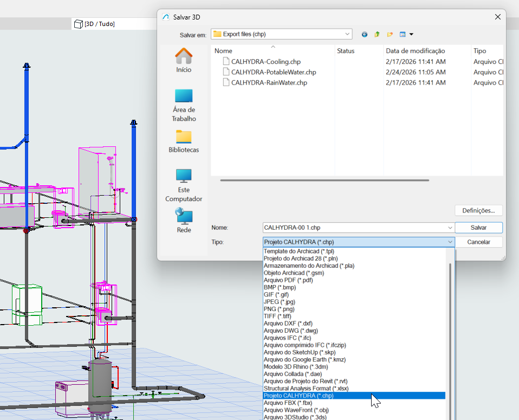Go to Início in sidebar
The width and height of the screenshot is (519, 420).
(x=184, y=60)
